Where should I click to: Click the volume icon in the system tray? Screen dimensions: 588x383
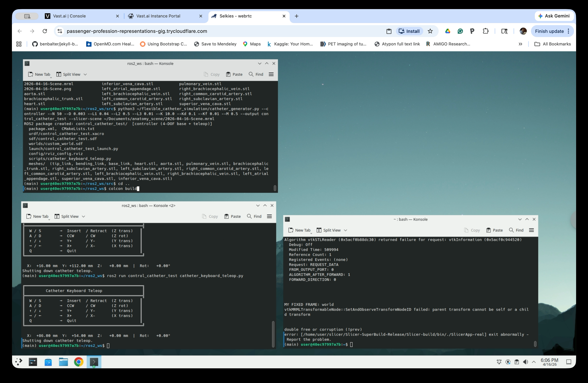(526, 362)
